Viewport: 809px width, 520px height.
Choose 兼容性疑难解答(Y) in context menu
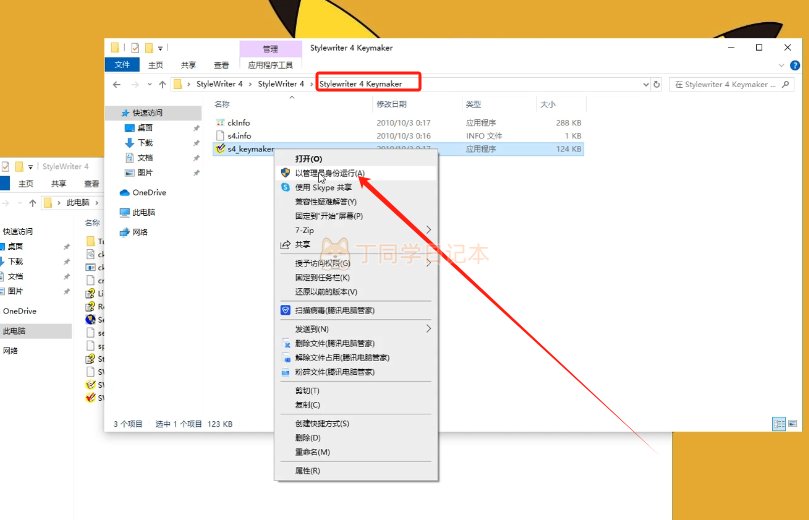point(356,202)
